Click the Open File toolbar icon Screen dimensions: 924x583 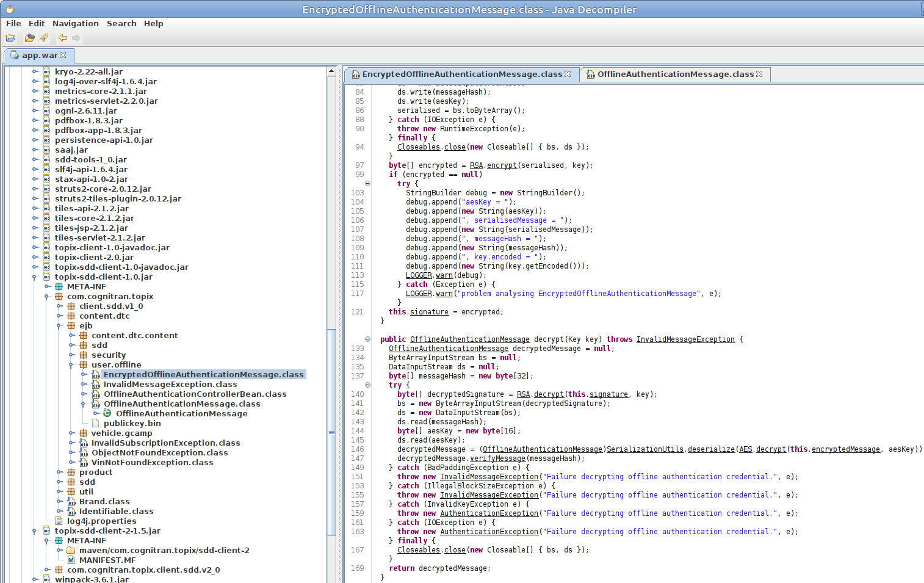pyautogui.click(x=10, y=38)
